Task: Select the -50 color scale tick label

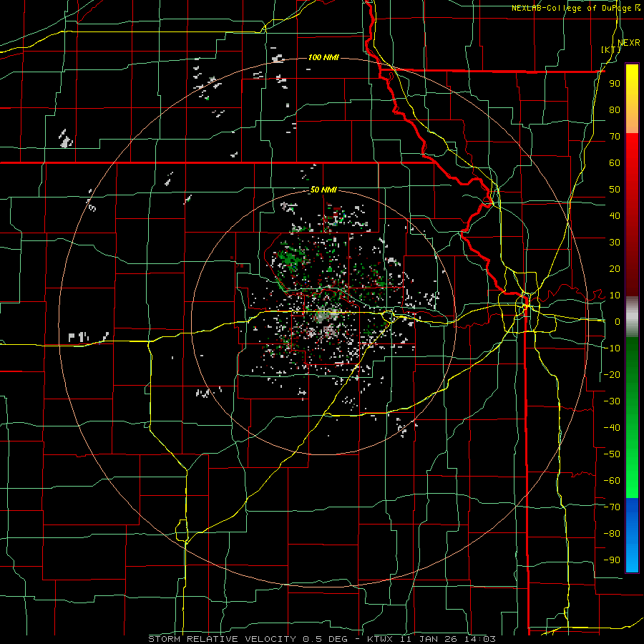Action: click(612, 454)
